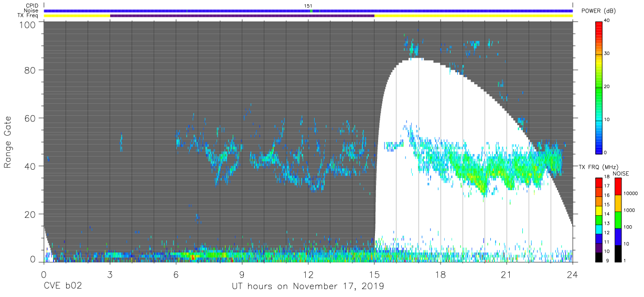Click the UT hours November 17, 2019 title

tap(308, 286)
